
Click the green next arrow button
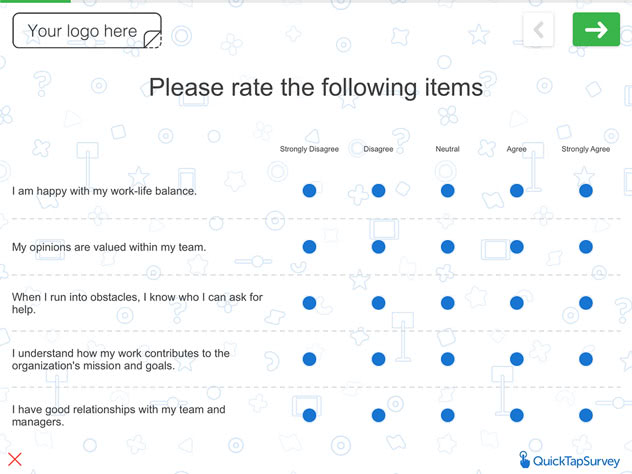pyautogui.click(x=596, y=29)
